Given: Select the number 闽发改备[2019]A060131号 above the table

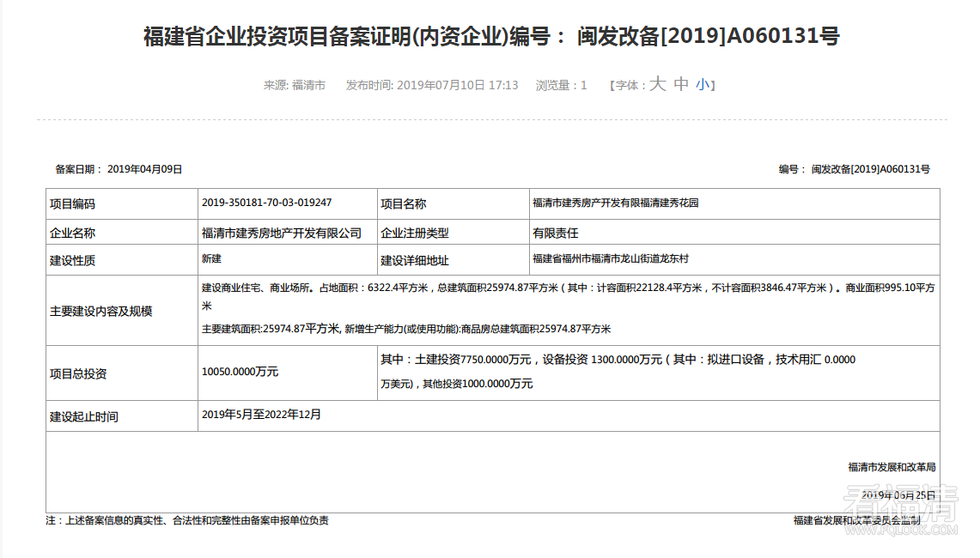Looking at the screenshot, I should point(871,169).
